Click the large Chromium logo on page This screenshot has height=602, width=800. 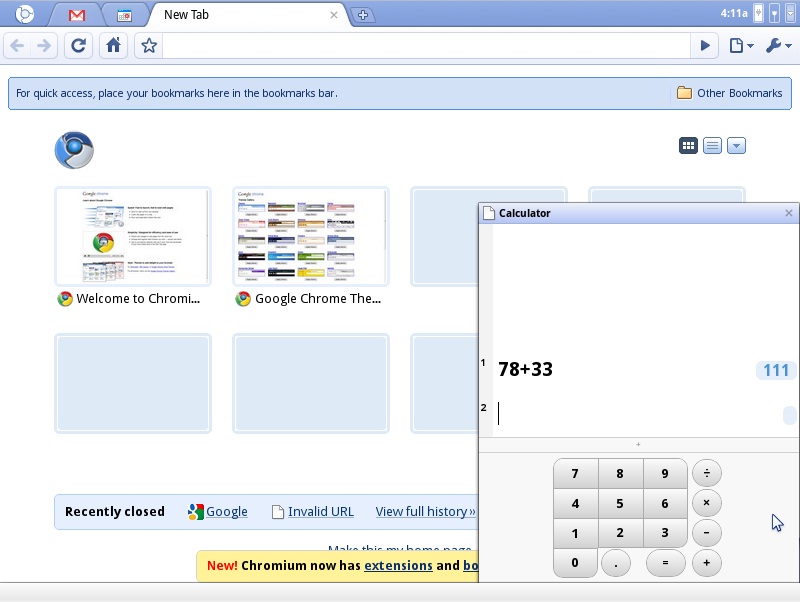pos(74,150)
